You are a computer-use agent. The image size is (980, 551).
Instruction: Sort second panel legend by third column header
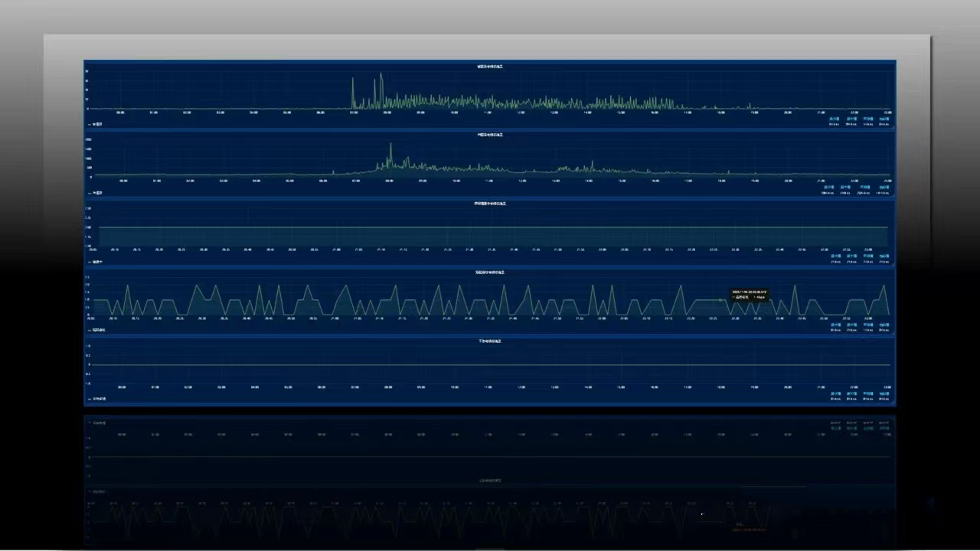pos(867,187)
